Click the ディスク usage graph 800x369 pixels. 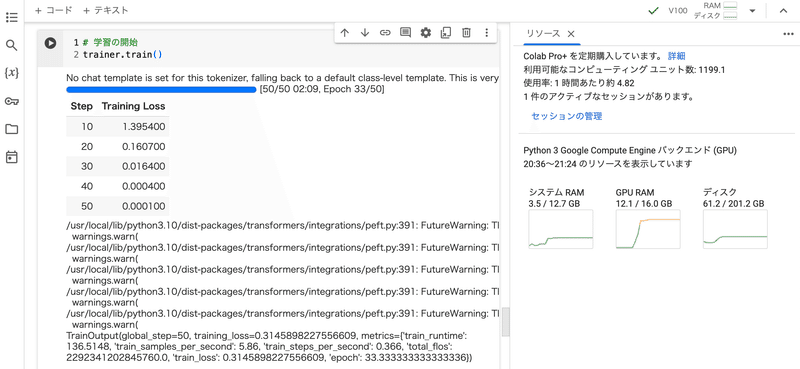click(x=735, y=229)
